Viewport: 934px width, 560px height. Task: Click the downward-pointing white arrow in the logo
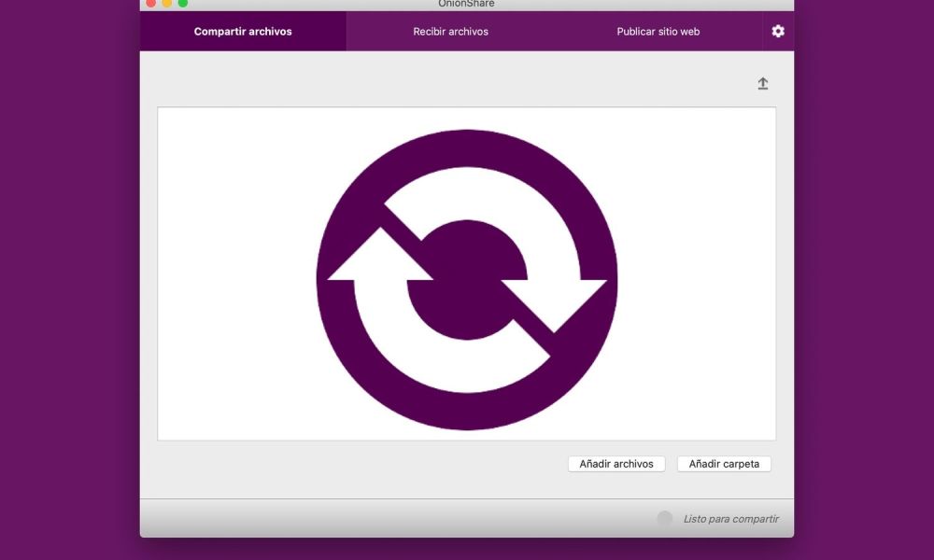(x=555, y=301)
